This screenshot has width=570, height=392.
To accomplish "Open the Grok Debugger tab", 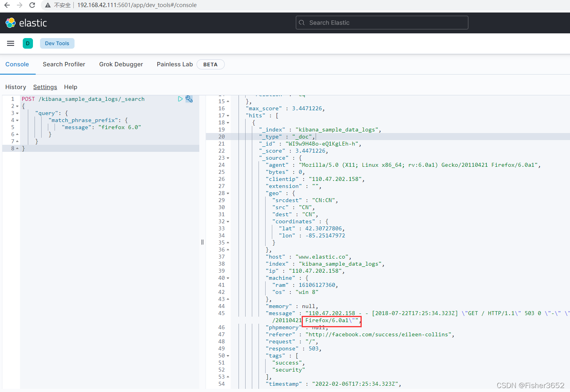I will tap(121, 64).
